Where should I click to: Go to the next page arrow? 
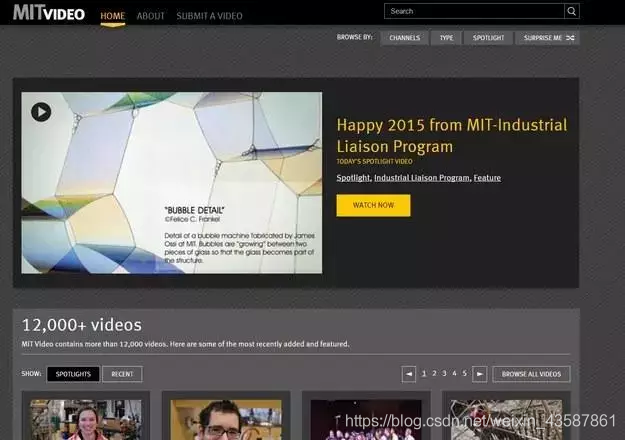(x=480, y=374)
